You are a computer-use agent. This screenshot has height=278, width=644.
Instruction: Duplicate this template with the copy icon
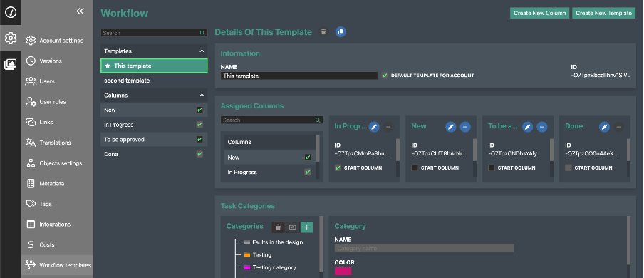pyautogui.click(x=341, y=31)
